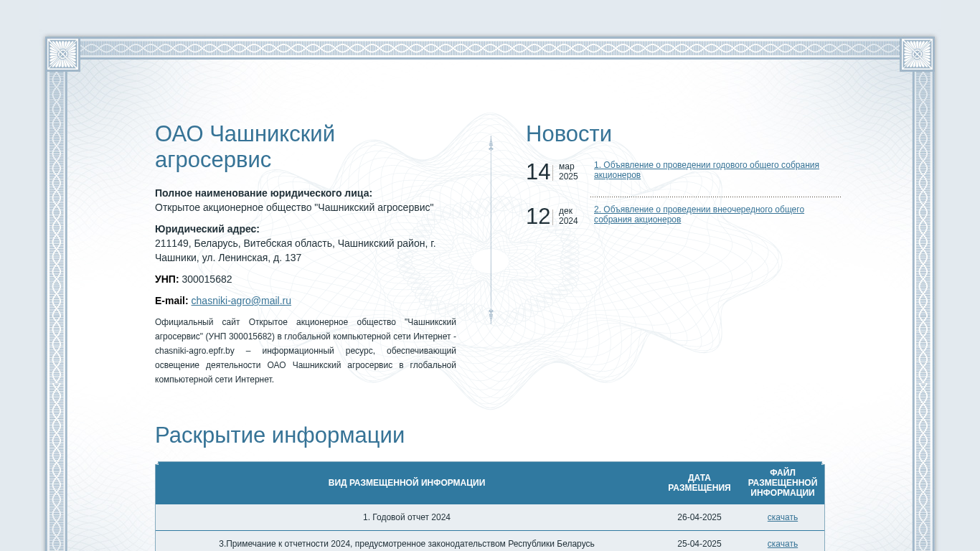Screen dimensions: 980x551
Task: Click the top-right corner ornament icon
Action: point(917,55)
